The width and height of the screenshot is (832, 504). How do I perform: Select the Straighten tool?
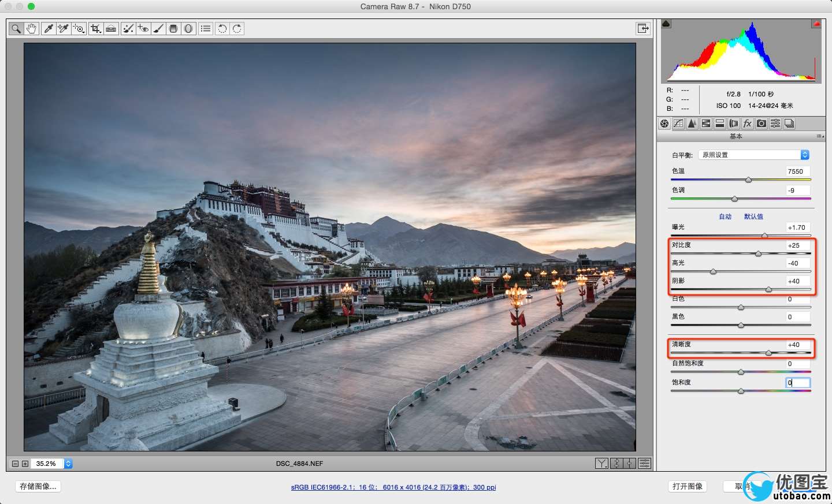coord(111,28)
